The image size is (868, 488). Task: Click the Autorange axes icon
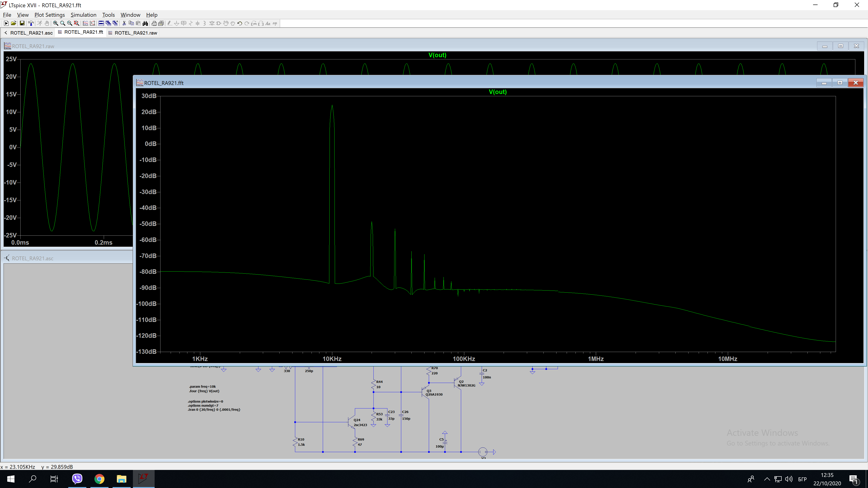[x=92, y=23]
